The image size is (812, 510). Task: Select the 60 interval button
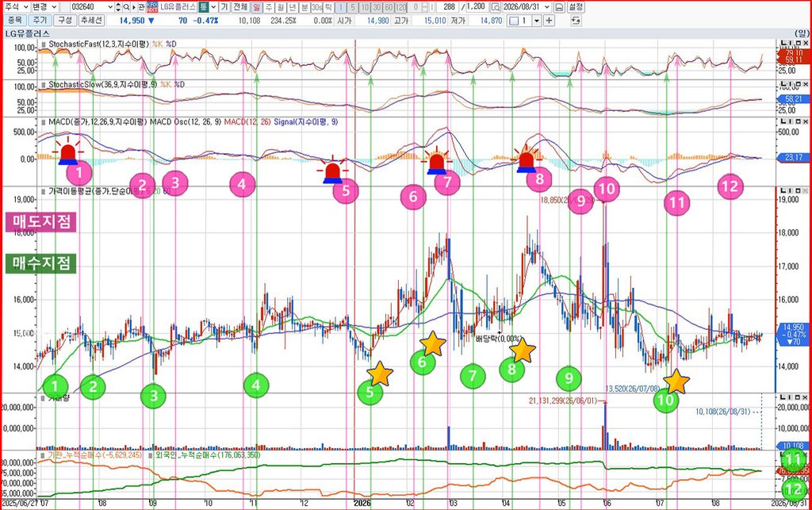point(389,7)
